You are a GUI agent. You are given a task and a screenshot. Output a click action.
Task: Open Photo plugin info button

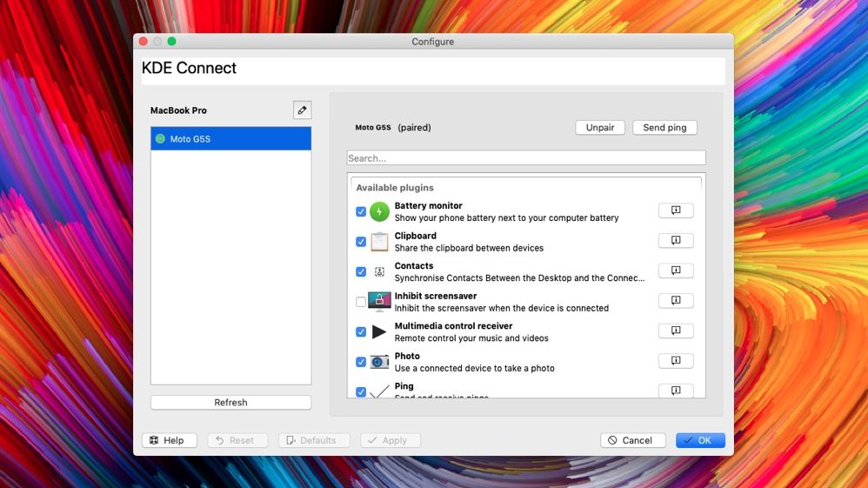point(676,361)
